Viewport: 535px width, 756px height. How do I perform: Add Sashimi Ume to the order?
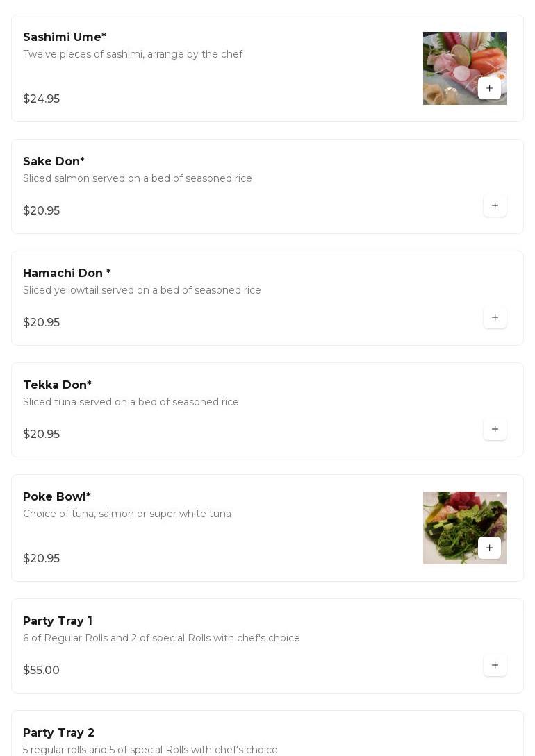[x=489, y=88]
